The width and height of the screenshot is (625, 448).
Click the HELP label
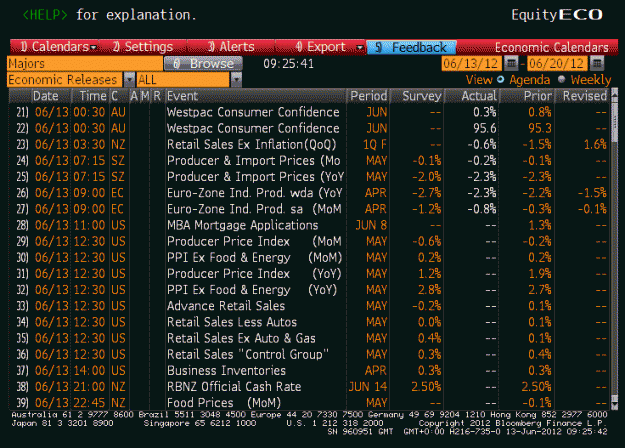(45, 15)
